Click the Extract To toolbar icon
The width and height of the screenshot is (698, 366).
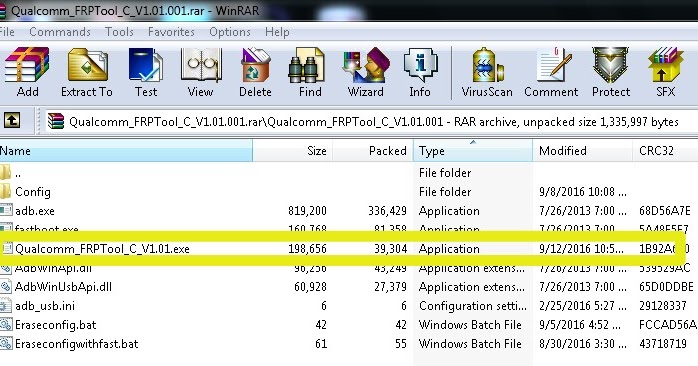[88, 65]
